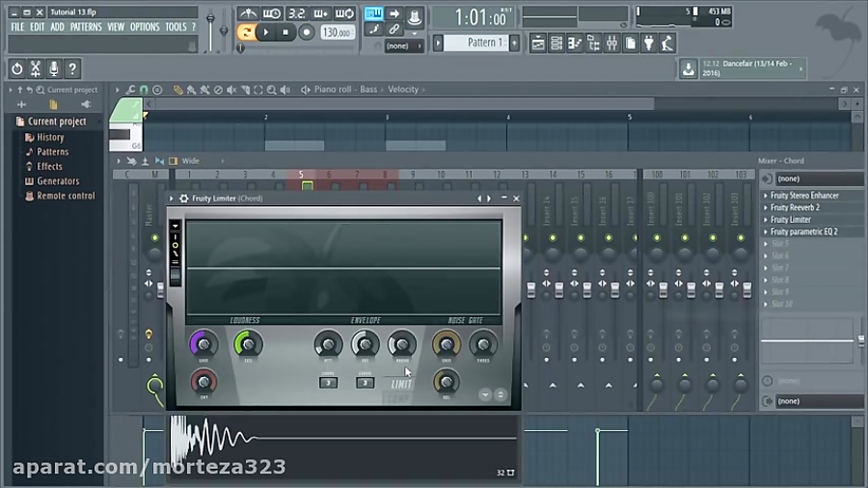Screen dimensions: 868x488
Task: Click the project picker pages icon
Action: click(631, 43)
